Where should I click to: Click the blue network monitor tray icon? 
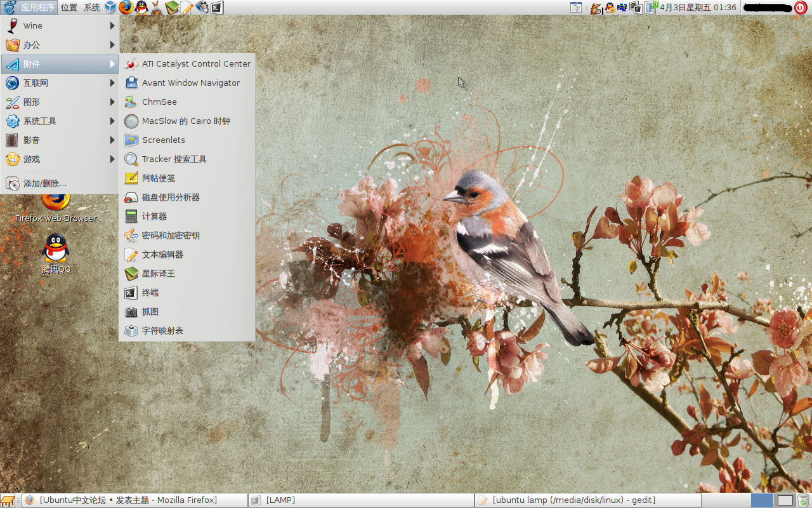(x=622, y=8)
